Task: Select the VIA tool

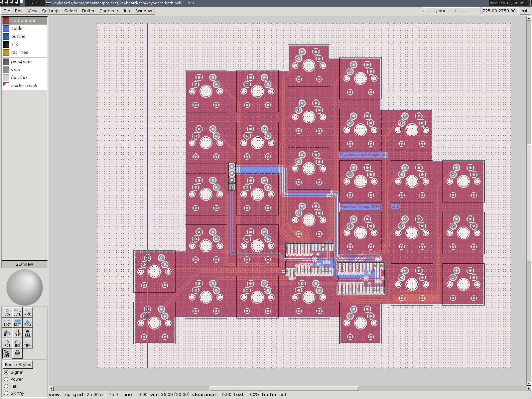Action: 7,312
